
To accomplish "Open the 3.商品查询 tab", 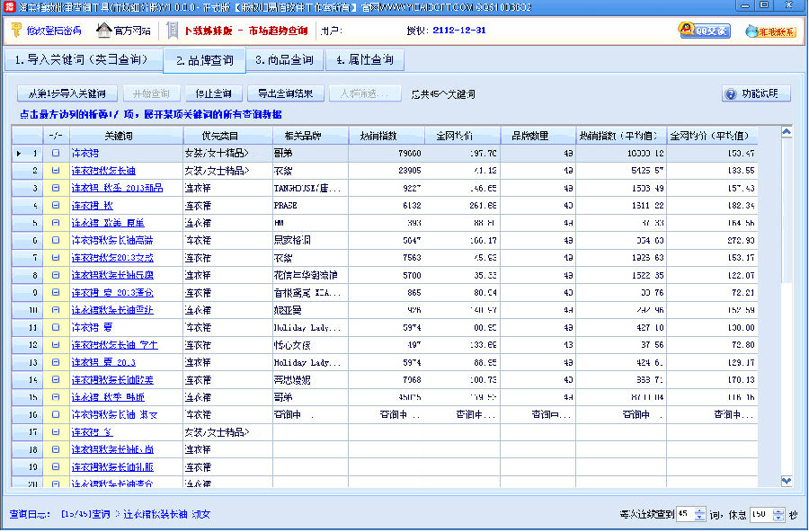I will 284,61.
